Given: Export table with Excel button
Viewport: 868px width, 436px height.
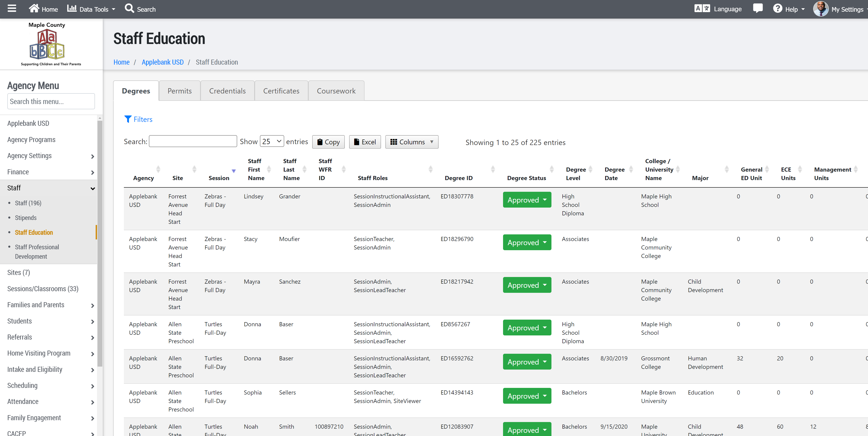Looking at the screenshot, I should pyautogui.click(x=364, y=142).
